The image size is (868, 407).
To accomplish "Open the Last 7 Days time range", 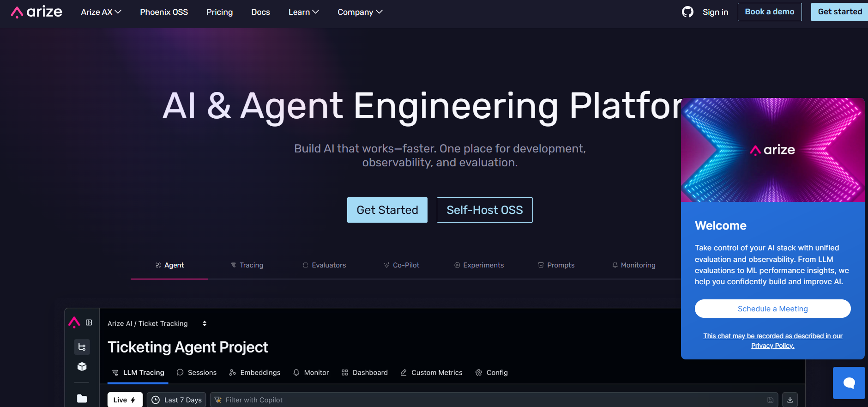I will pos(176,400).
